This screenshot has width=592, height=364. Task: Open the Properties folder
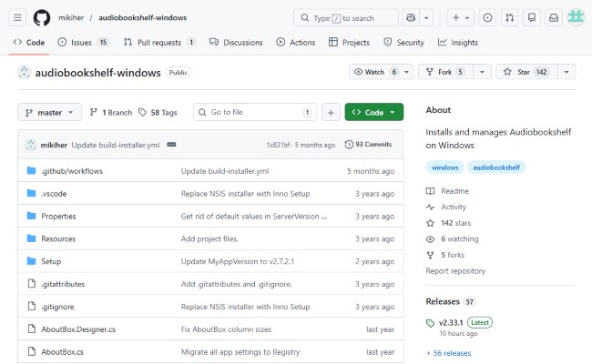click(x=58, y=217)
